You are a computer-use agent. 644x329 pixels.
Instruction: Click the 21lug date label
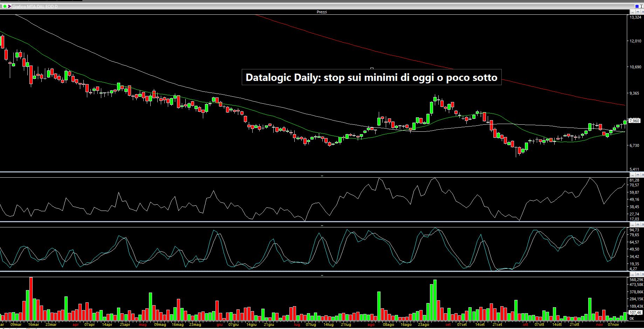click(x=346, y=324)
